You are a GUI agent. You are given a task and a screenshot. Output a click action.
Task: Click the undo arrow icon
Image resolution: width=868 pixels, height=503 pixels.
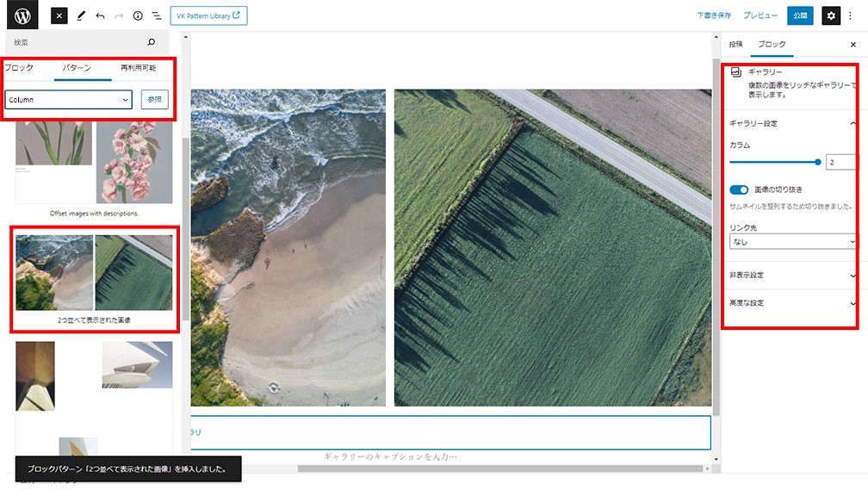click(x=100, y=16)
